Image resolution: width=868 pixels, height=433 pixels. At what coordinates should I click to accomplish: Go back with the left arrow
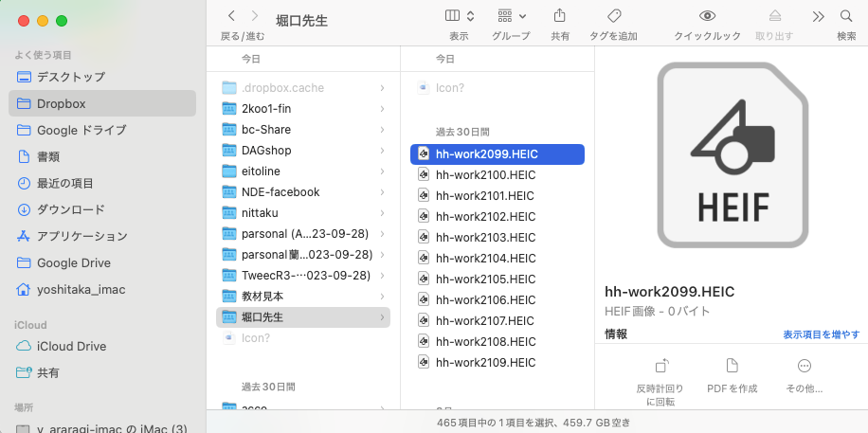231,16
